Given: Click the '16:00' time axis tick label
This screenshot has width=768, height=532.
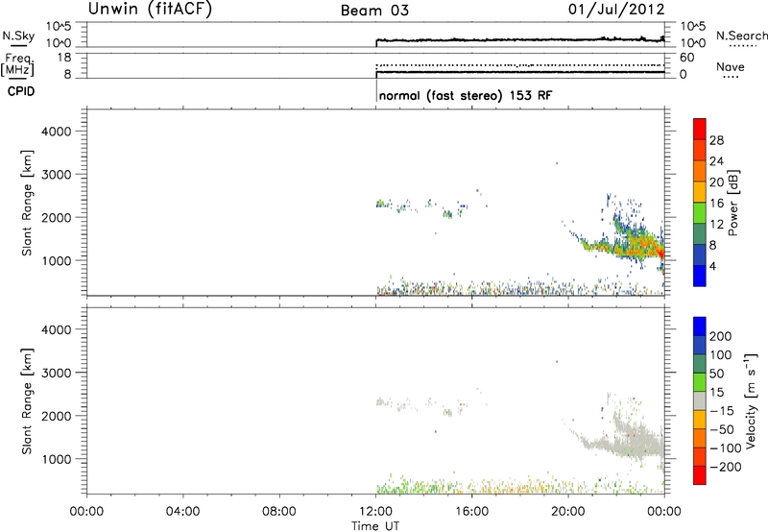Looking at the screenshot, I should 471,512.
